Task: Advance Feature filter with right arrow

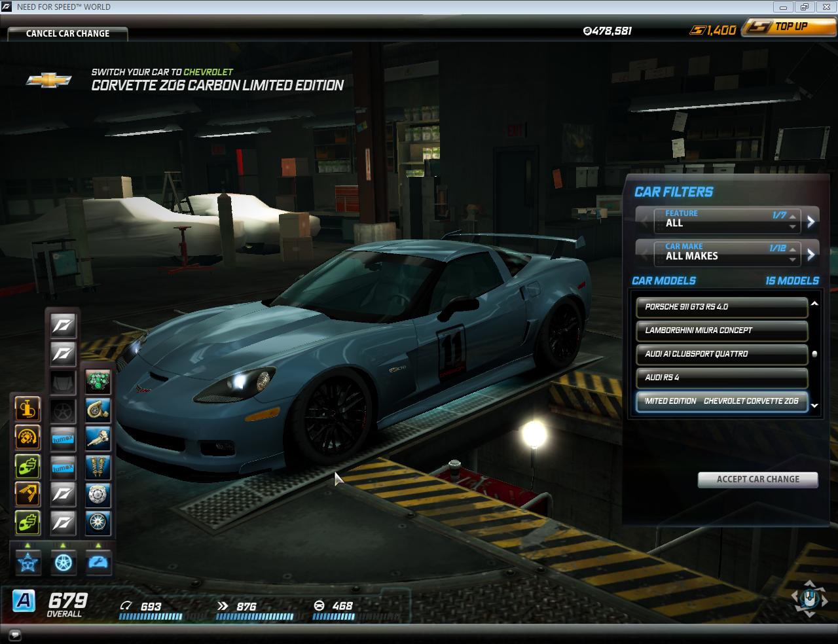Action: pyautogui.click(x=811, y=221)
